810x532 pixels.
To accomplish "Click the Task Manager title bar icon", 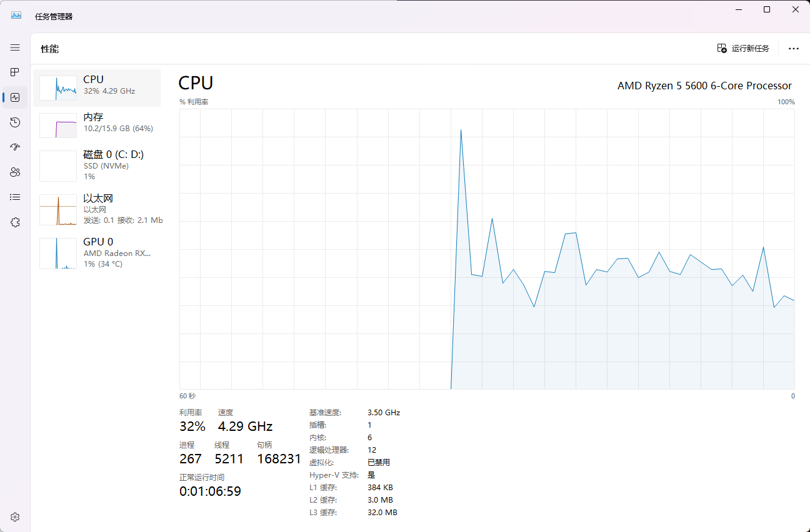I will click(16, 16).
